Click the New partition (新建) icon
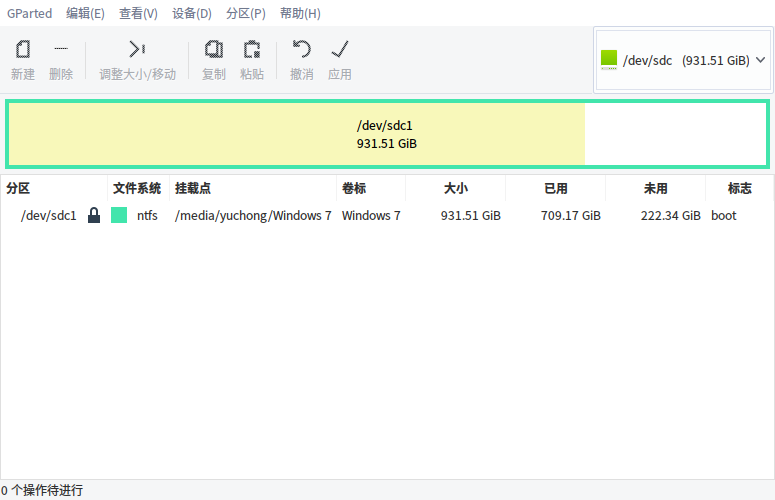The height and width of the screenshot is (500, 775). (x=23, y=49)
